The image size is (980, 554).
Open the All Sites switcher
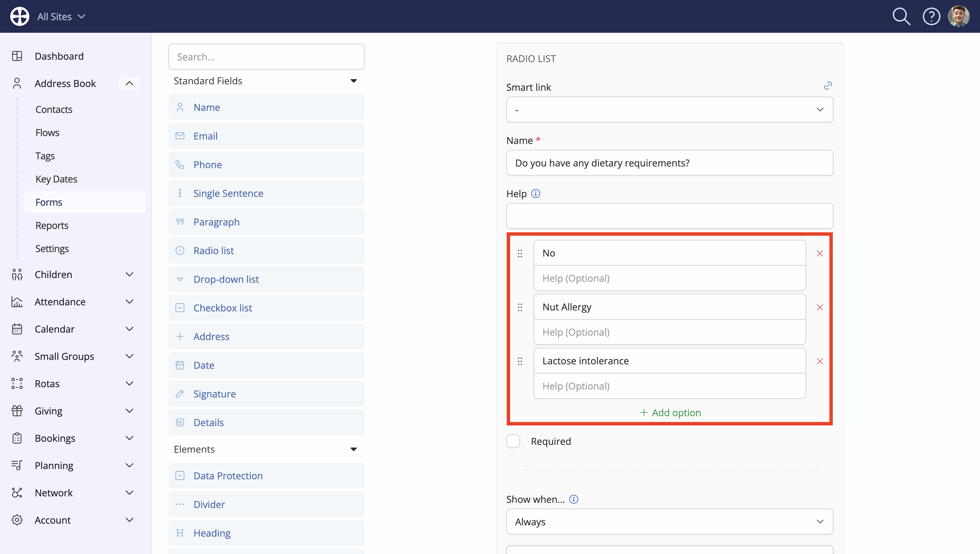(x=61, y=17)
